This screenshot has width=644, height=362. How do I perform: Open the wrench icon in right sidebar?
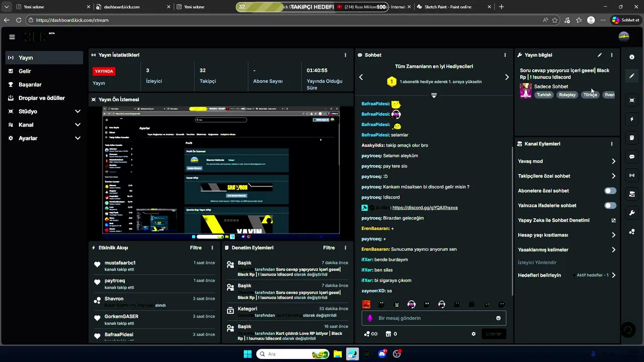pos(632,213)
